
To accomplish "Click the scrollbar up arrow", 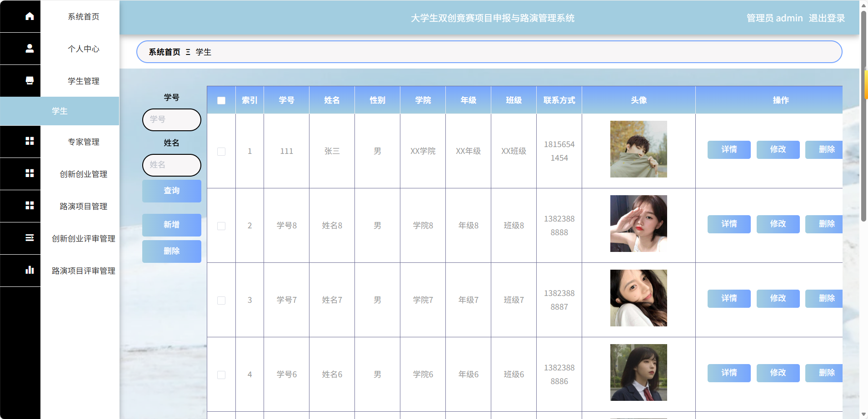I will tap(863, 5).
